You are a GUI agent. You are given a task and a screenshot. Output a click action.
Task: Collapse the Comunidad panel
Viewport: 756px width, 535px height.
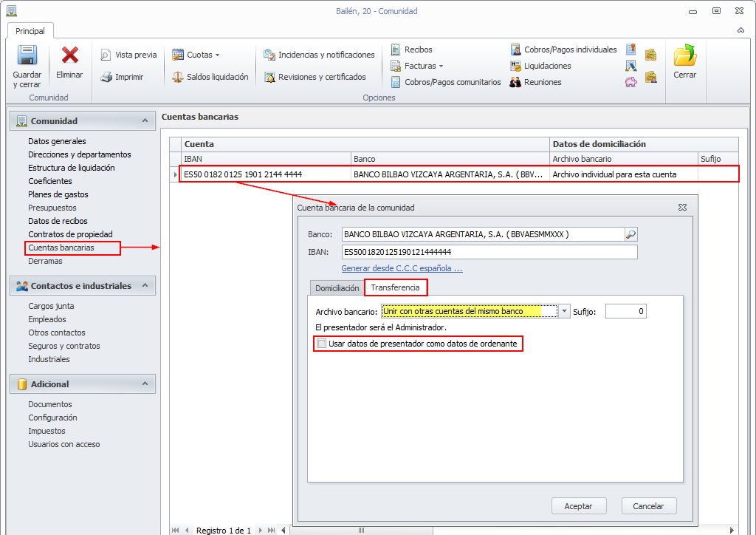click(x=145, y=120)
